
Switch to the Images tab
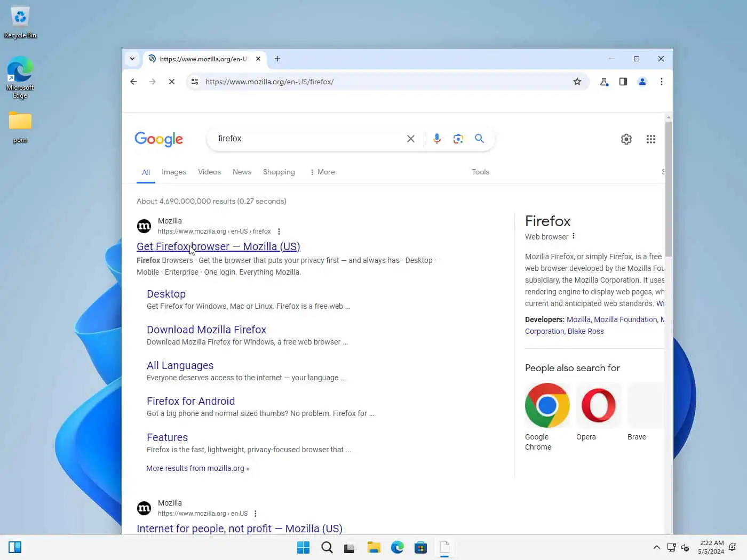(x=174, y=172)
